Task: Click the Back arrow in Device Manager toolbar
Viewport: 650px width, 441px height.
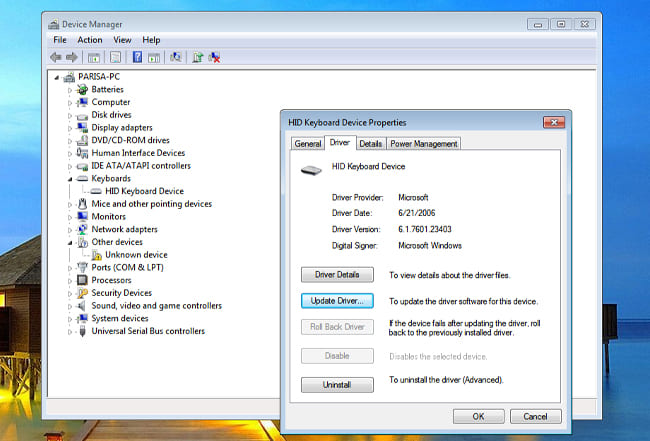Action: point(56,57)
